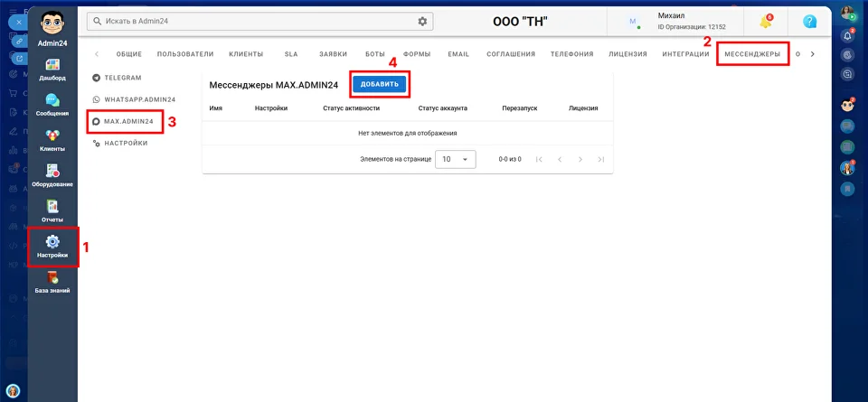868x402 pixels.
Task: Go to next page of the table
Action: tap(580, 159)
